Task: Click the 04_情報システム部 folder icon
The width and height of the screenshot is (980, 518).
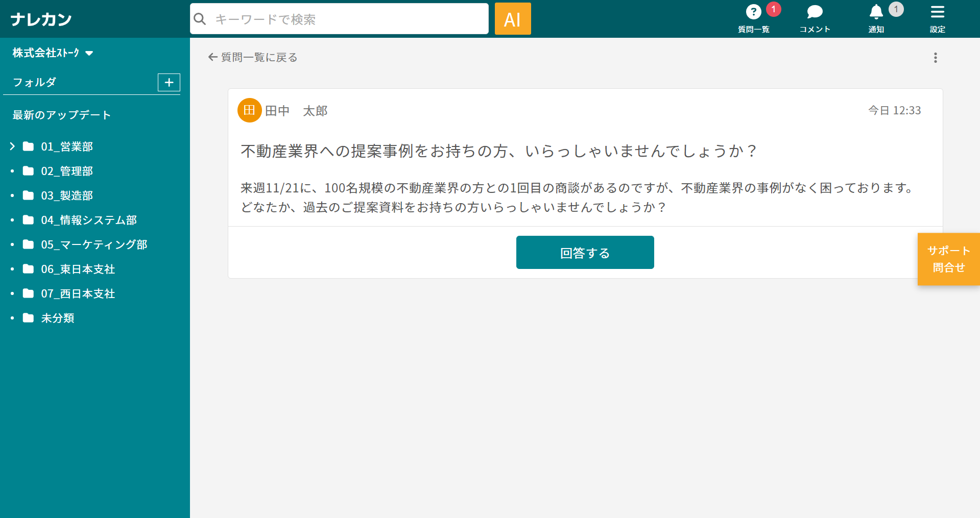Action: click(28, 220)
